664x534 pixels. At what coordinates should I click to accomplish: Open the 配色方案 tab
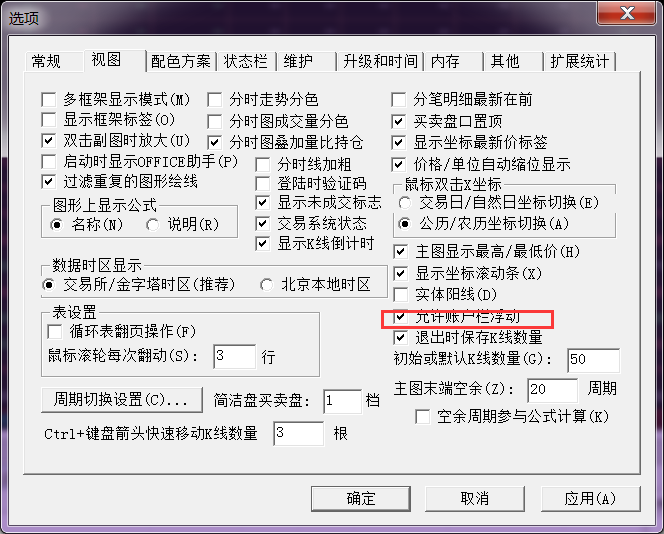[181, 61]
